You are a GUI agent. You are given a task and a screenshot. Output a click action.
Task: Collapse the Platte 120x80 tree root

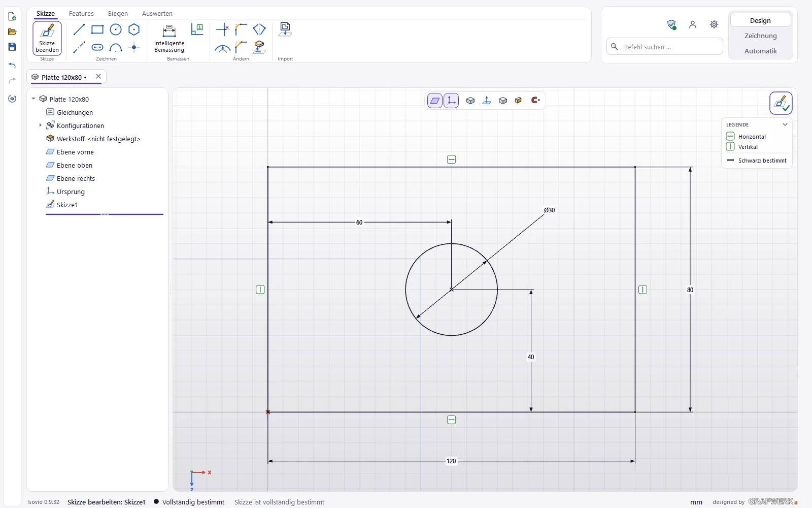(33, 99)
